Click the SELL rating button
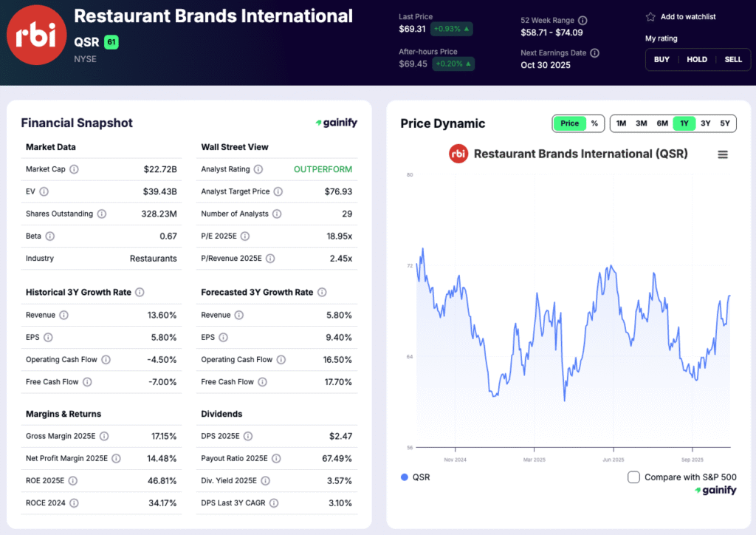Viewport: 756px width, 535px height. point(732,59)
